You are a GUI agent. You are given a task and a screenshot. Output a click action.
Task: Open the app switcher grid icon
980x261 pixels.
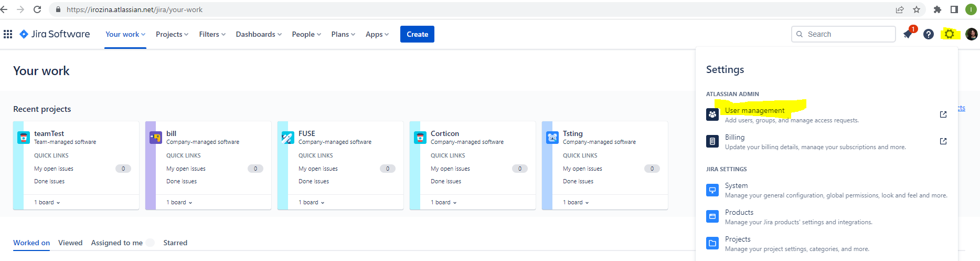point(8,34)
